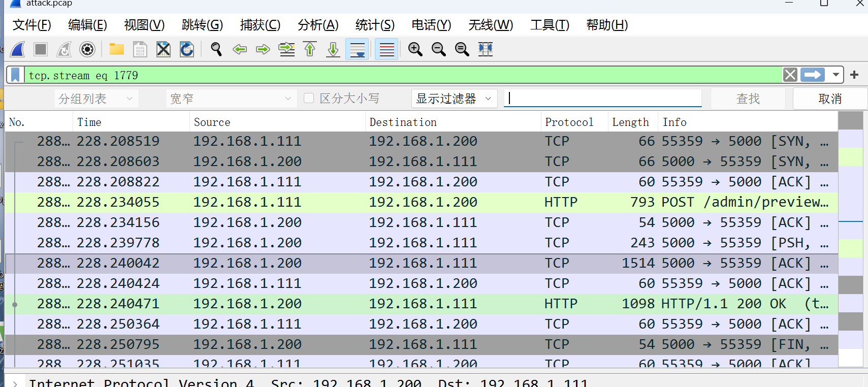
Task: Open the 显示过滤器 search type dropdown
Action: click(454, 99)
